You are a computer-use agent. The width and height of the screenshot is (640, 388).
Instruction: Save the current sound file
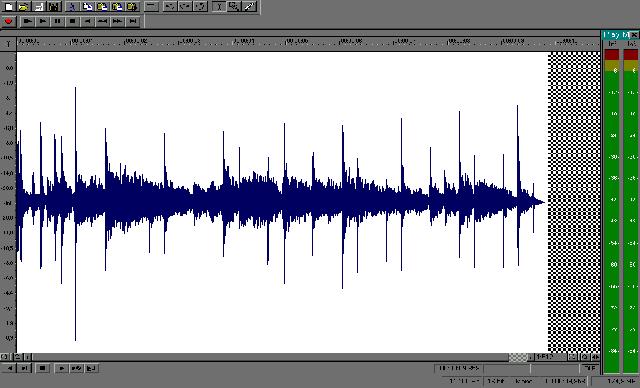[x=39, y=7]
